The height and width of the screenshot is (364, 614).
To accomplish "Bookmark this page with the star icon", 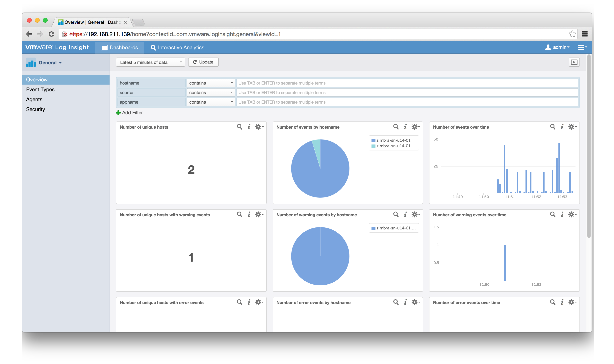I will pos(572,34).
